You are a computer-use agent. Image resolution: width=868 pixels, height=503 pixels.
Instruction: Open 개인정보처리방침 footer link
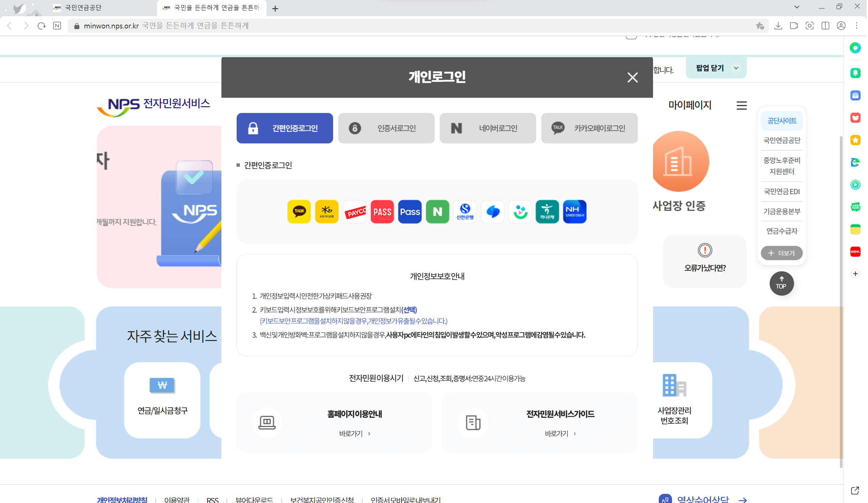(122, 499)
